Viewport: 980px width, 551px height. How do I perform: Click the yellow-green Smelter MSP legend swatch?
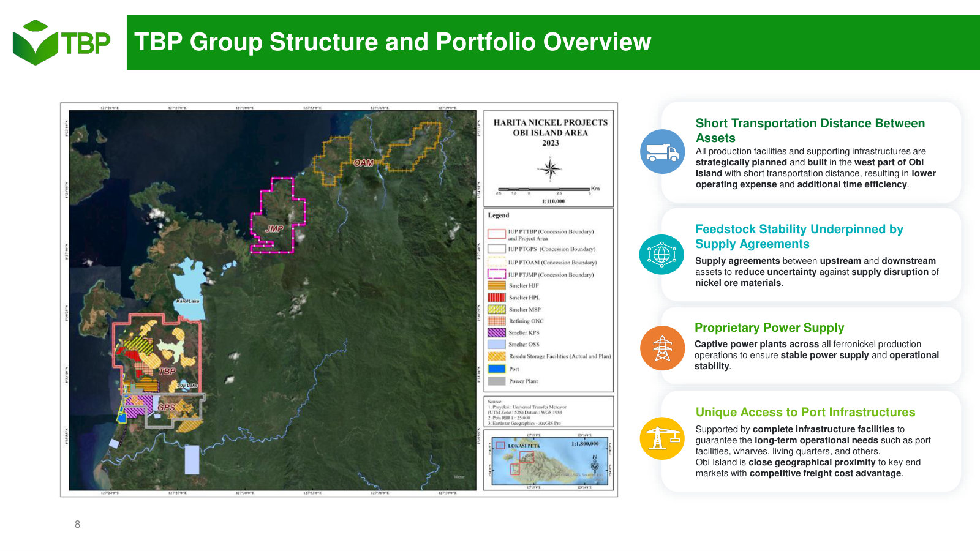point(496,309)
